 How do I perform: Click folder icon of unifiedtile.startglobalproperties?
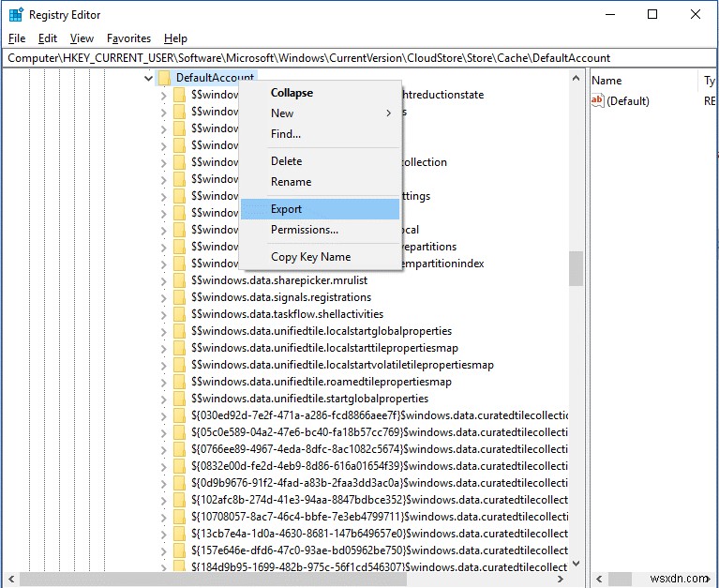(179, 399)
